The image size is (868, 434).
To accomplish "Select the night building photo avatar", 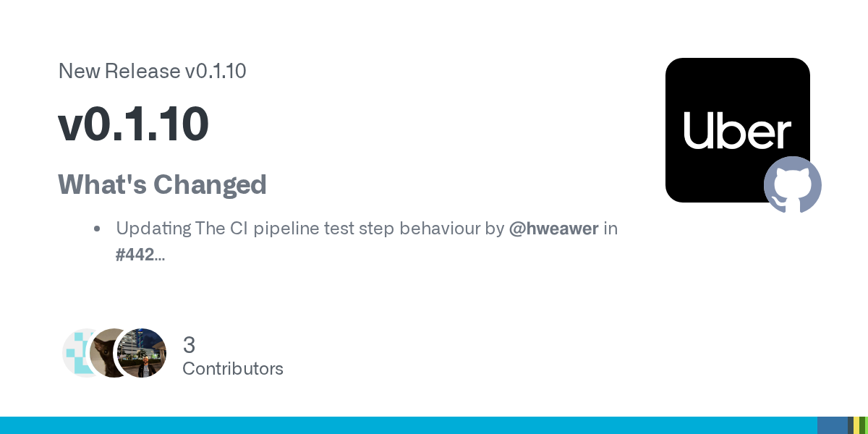I will (142, 353).
